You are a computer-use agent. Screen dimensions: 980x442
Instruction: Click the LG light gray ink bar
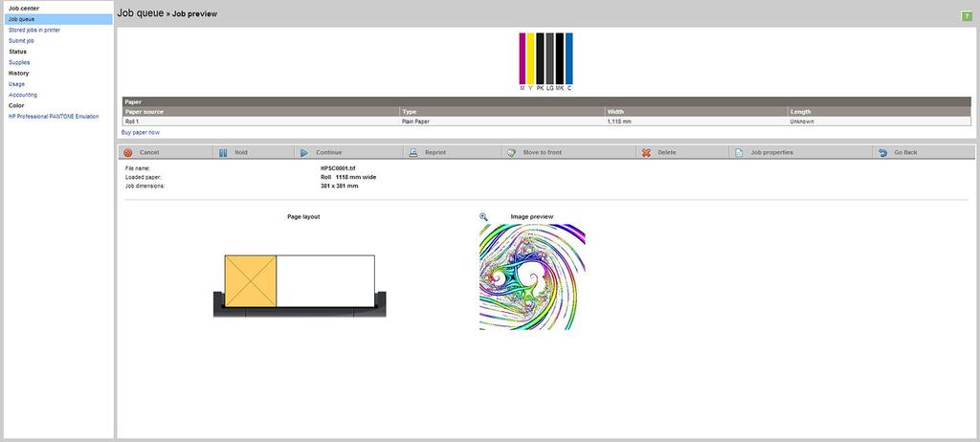[550, 58]
